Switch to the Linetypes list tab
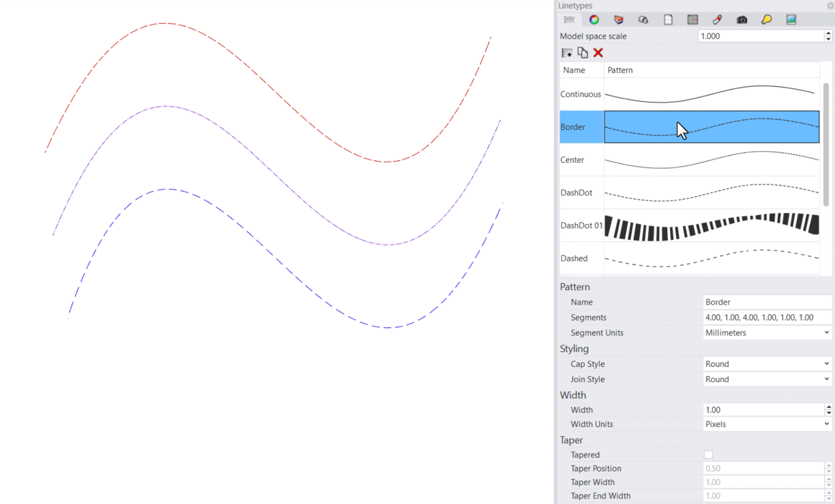835x504 pixels. (x=569, y=19)
